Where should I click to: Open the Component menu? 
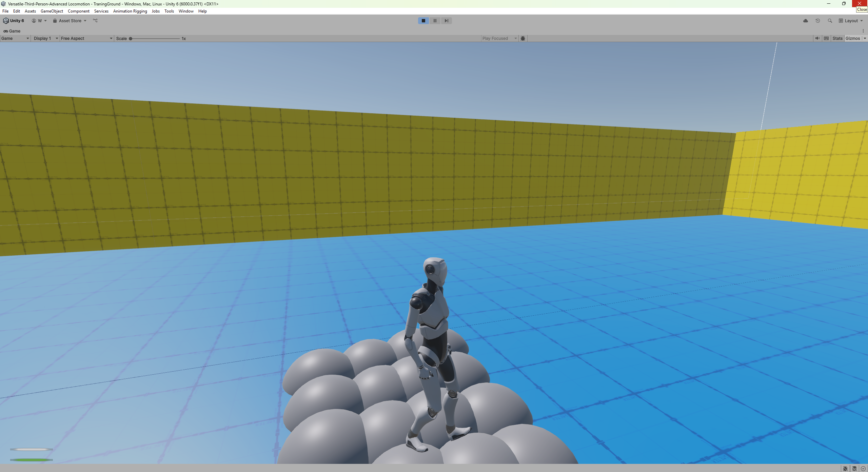coord(79,11)
